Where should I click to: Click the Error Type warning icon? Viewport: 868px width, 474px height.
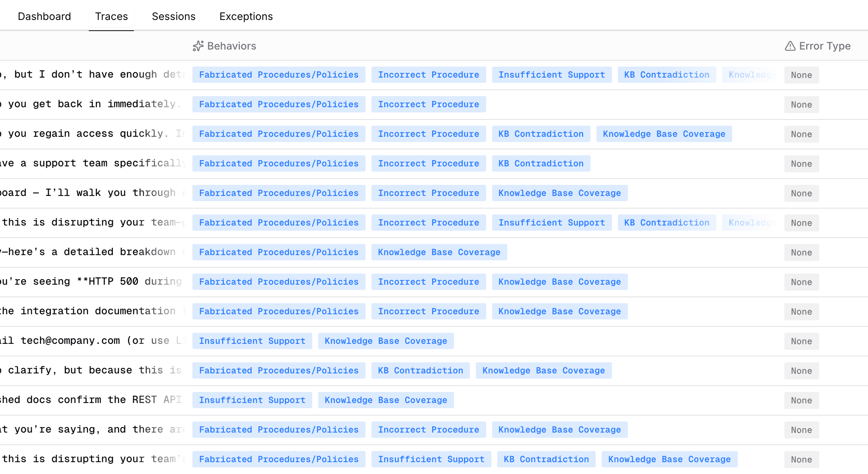click(x=790, y=46)
